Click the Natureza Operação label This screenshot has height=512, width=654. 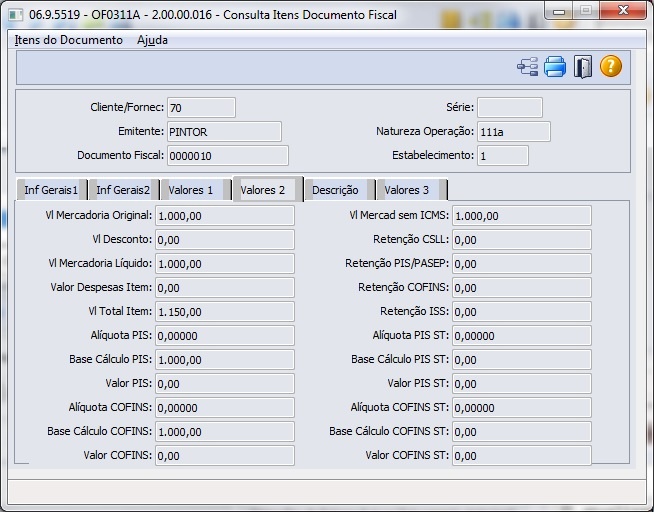click(425, 131)
